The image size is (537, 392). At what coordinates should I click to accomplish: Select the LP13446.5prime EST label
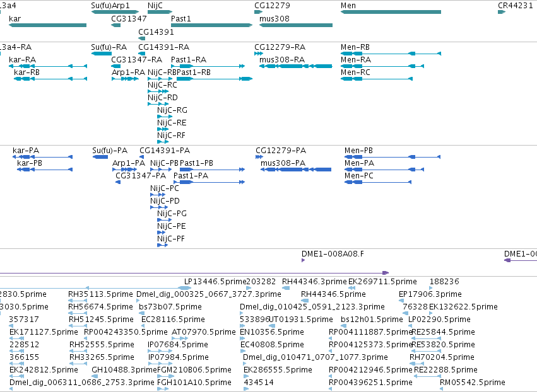click(x=215, y=282)
